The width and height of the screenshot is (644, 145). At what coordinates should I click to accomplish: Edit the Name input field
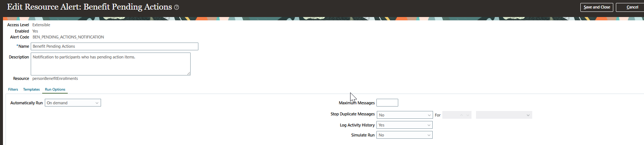(x=114, y=46)
